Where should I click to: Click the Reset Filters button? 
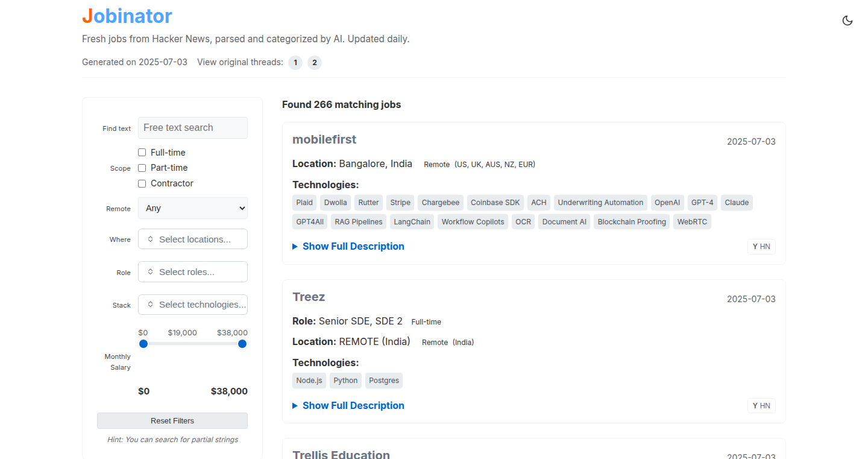(x=172, y=420)
